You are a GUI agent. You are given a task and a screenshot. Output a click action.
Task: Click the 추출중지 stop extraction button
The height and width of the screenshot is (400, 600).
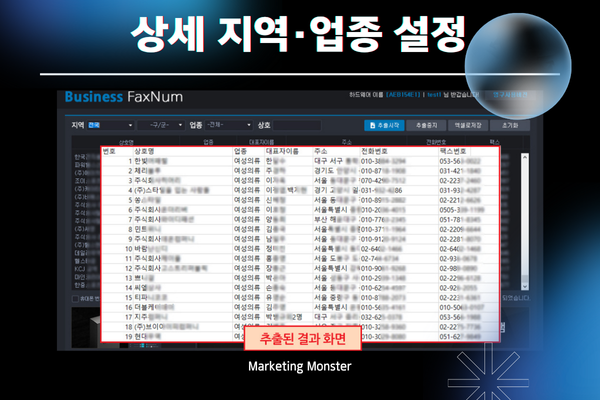tap(426, 125)
